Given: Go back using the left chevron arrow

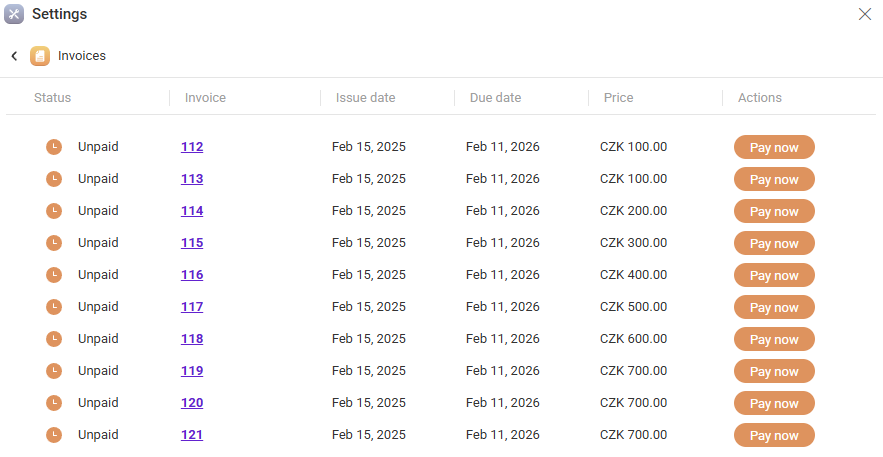Looking at the screenshot, I should tap(14, 56).
